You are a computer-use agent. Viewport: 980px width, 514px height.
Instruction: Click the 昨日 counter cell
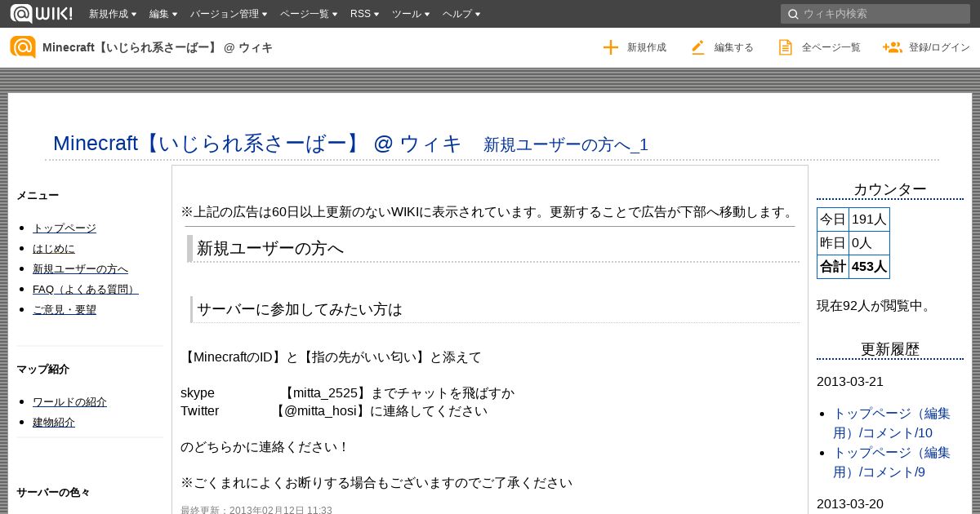coord(833,243)
